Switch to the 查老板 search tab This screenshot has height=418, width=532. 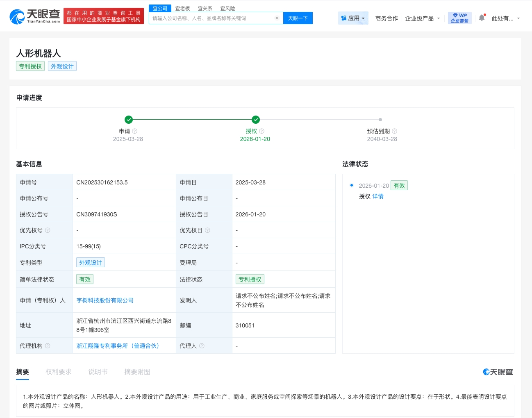point(182,8)
